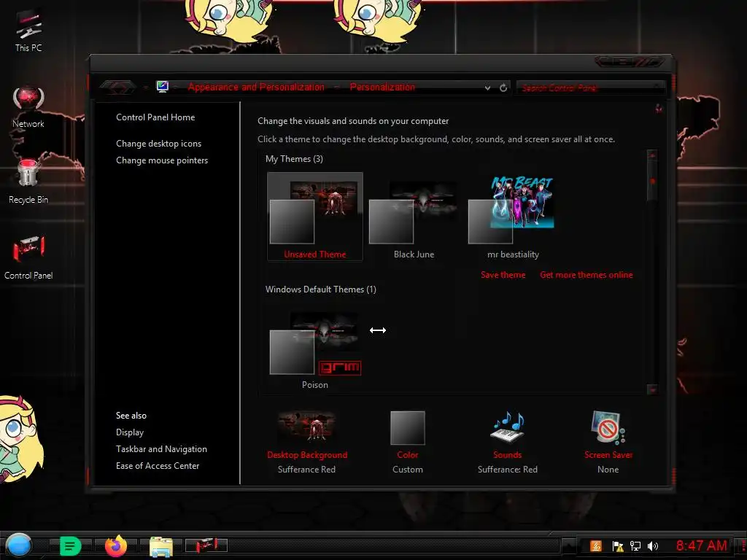Click the themes list scroll-down arrow

point(652,389)
